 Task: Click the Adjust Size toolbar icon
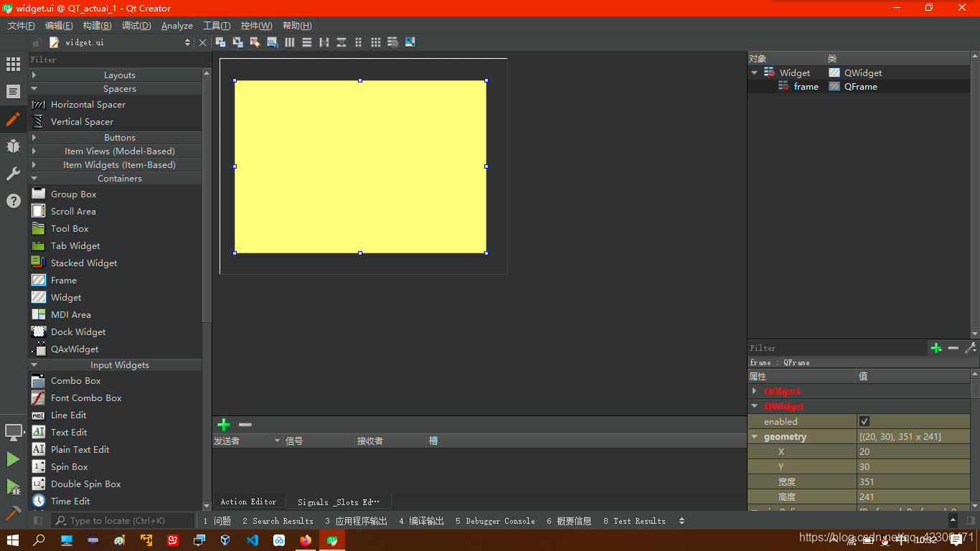pos(410,42)
